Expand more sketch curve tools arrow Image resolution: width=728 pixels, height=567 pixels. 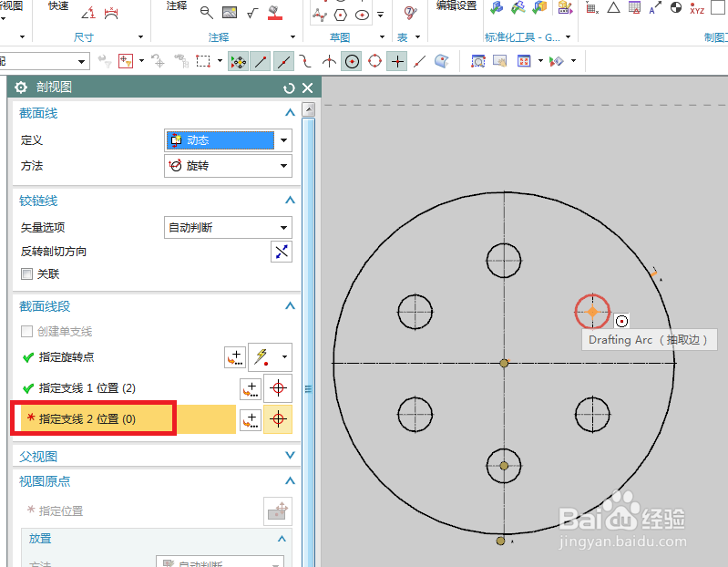380,15
